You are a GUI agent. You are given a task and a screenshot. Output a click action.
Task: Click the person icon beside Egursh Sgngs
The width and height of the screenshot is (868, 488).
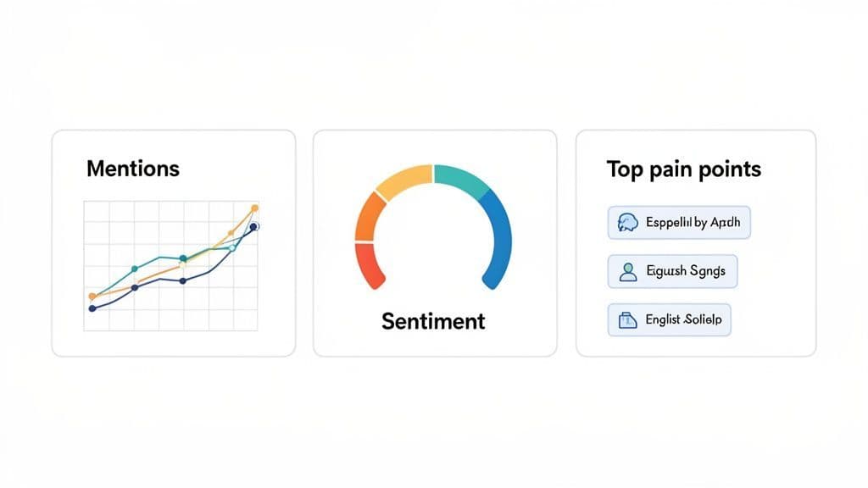[x=628, y=272]
